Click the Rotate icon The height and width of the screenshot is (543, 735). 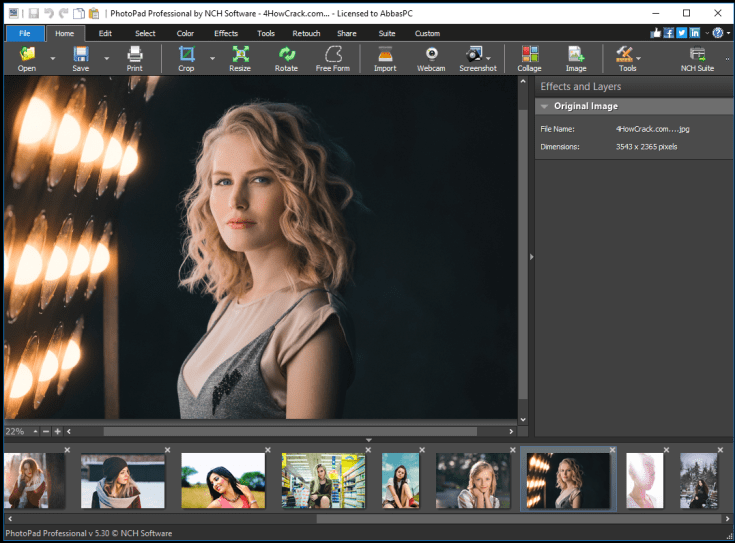click(286, 55)
